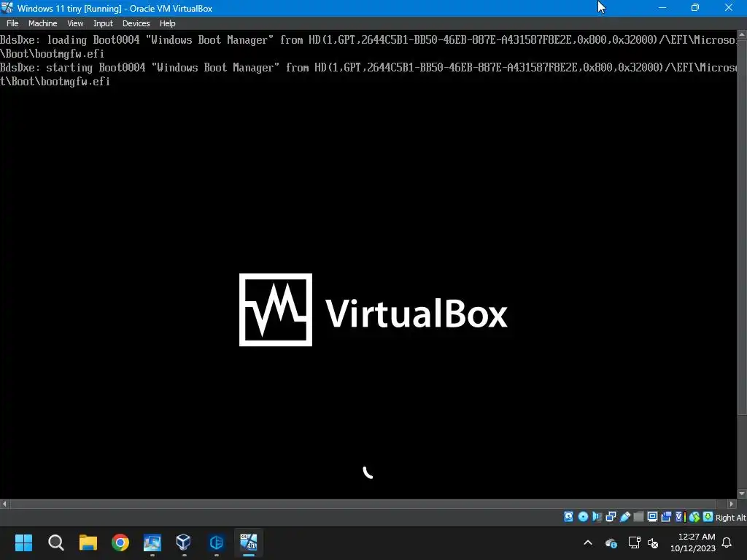747x560 pixels.
Task: Click the VM view's vertical scrollbar up arrow
Action: coord(742,35)
